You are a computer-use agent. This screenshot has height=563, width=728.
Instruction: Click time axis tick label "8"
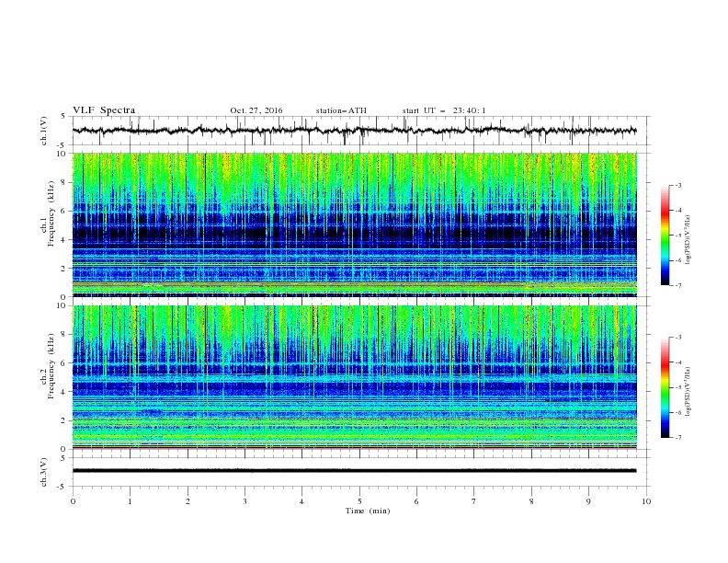(x=531, y=501)
